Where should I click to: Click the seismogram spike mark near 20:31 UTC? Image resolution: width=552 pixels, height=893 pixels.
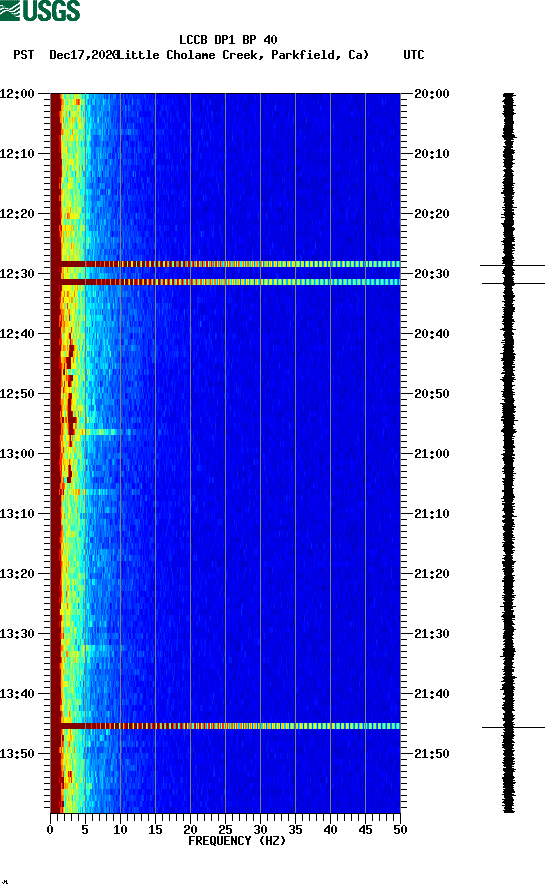click(x=513, y=283)
